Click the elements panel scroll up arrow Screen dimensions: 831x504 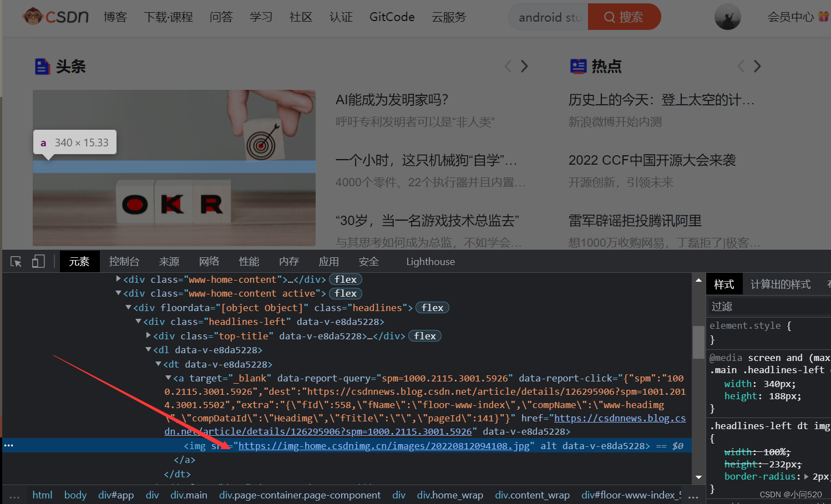coord(698,281)
